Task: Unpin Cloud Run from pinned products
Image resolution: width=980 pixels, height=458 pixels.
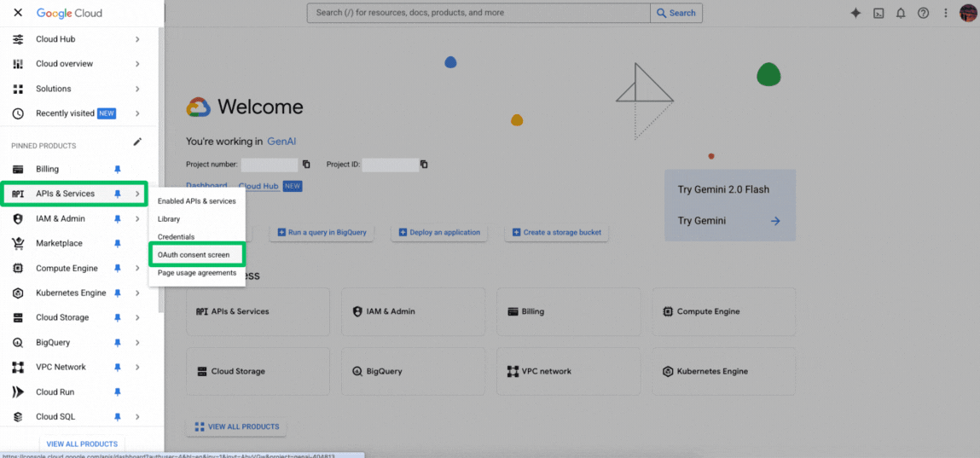Action: [x=118, y=392]
